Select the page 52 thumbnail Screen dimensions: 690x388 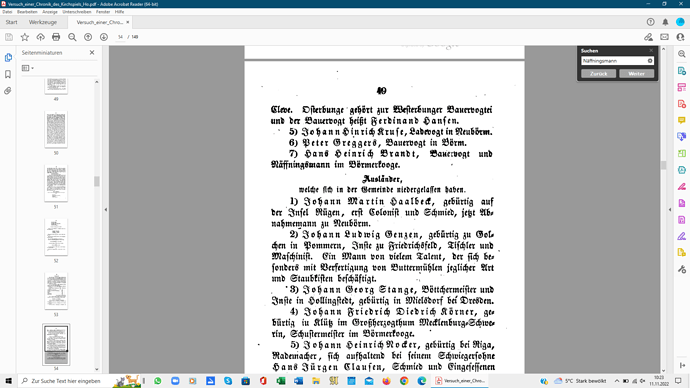point(56,237)
